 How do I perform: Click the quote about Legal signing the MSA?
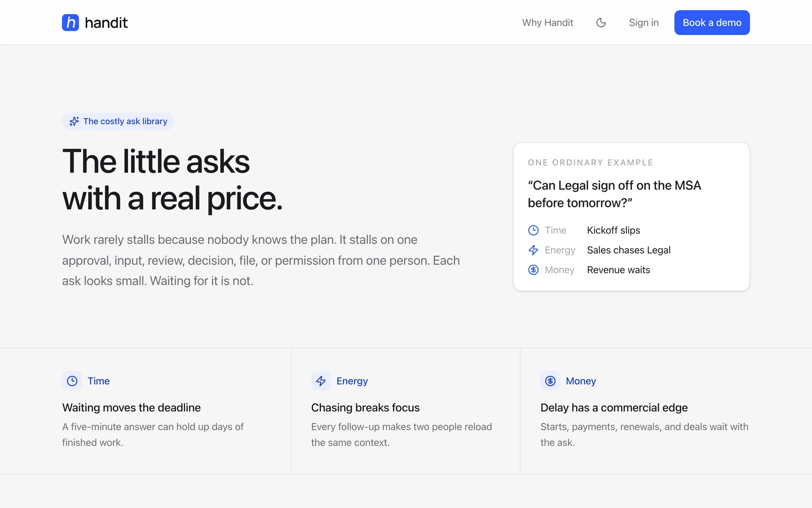(x=615, y=194)
